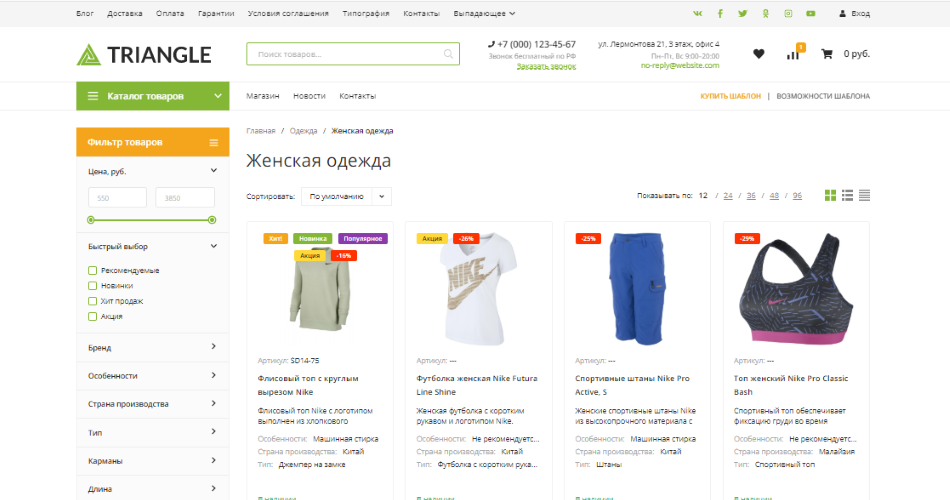950x500 pixels.
Task: Click the Купить шаблон link
Action: 730,96
